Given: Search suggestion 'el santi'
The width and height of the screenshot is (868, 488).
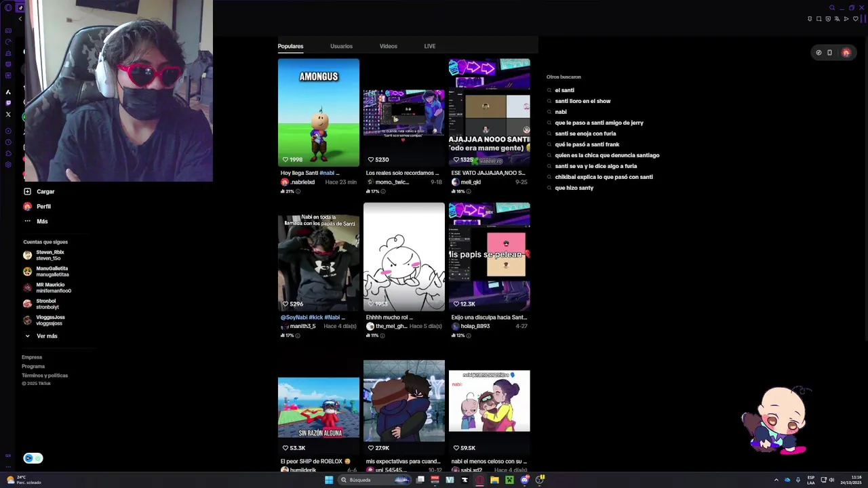Looking at the screenshot, I should [x=564, y=90].
